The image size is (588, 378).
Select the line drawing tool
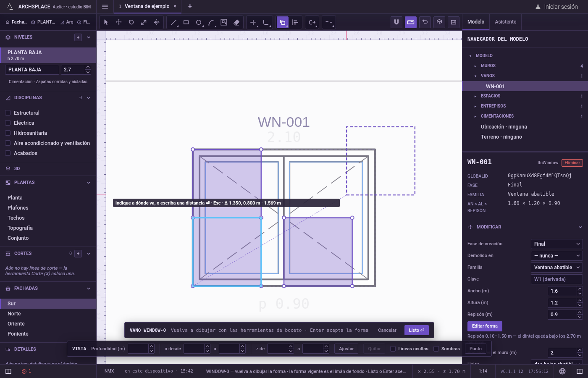coord(173,22)
